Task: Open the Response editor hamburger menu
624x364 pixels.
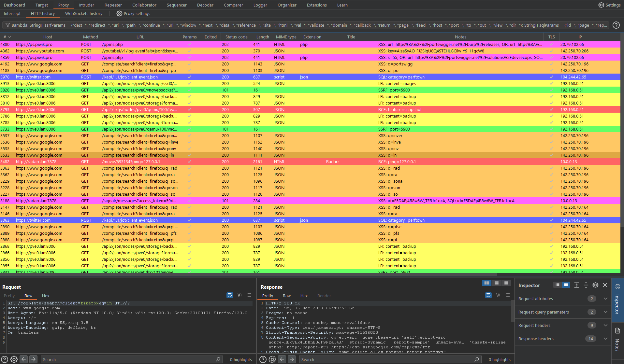Action: pyautogui.click(x=508, y=295)
